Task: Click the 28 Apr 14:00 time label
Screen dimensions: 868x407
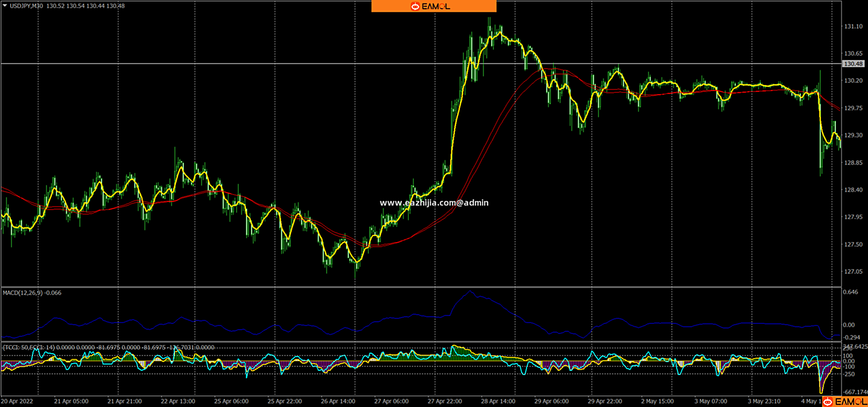Action: click(498, 401)
